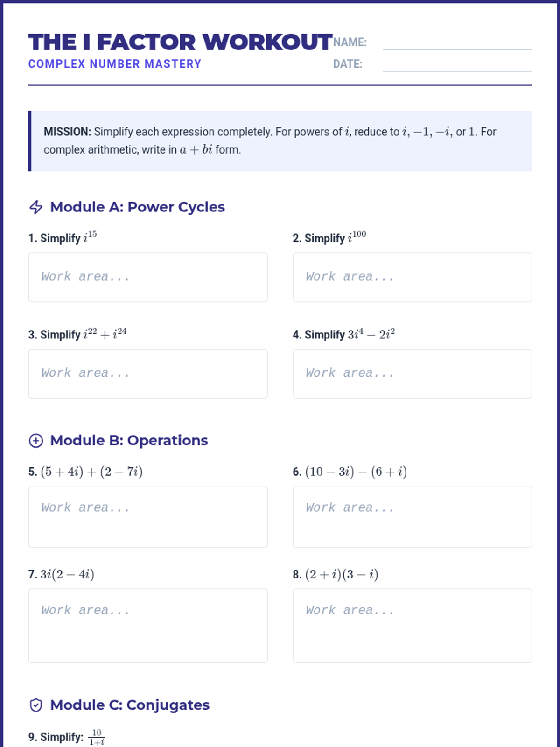
Task: Click the lightning bolt icon beside Module A
Action: [36, 207]
